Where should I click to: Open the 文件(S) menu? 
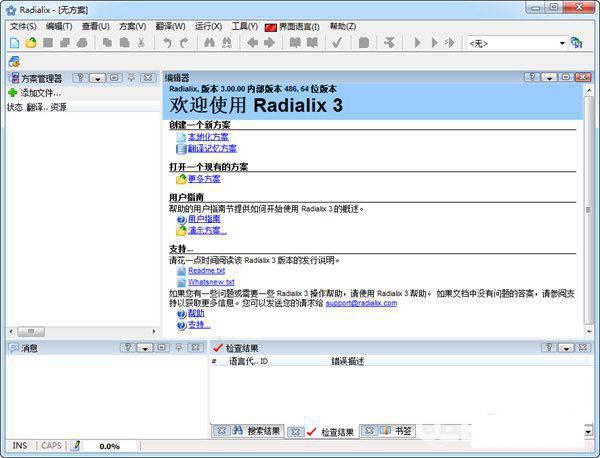[23, 26]
